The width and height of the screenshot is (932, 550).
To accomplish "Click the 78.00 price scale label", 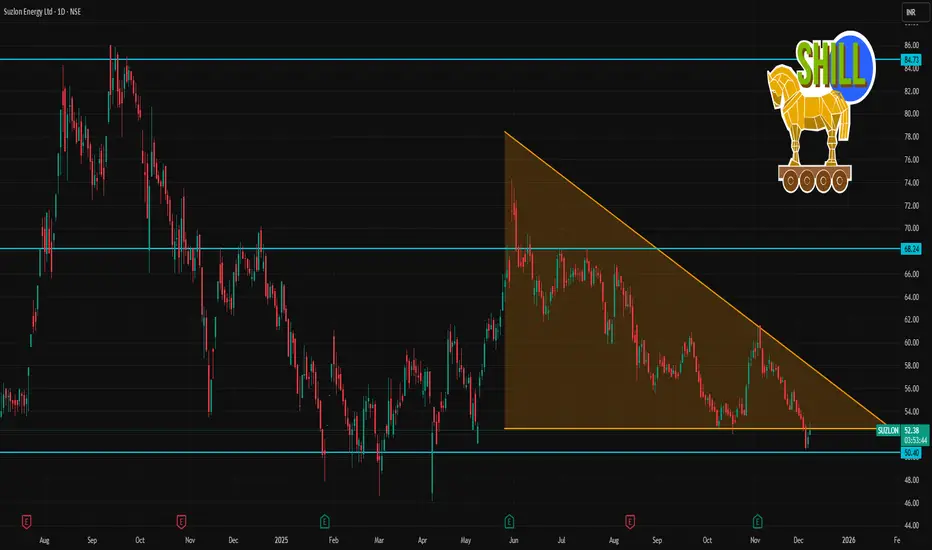I will 911,137.
